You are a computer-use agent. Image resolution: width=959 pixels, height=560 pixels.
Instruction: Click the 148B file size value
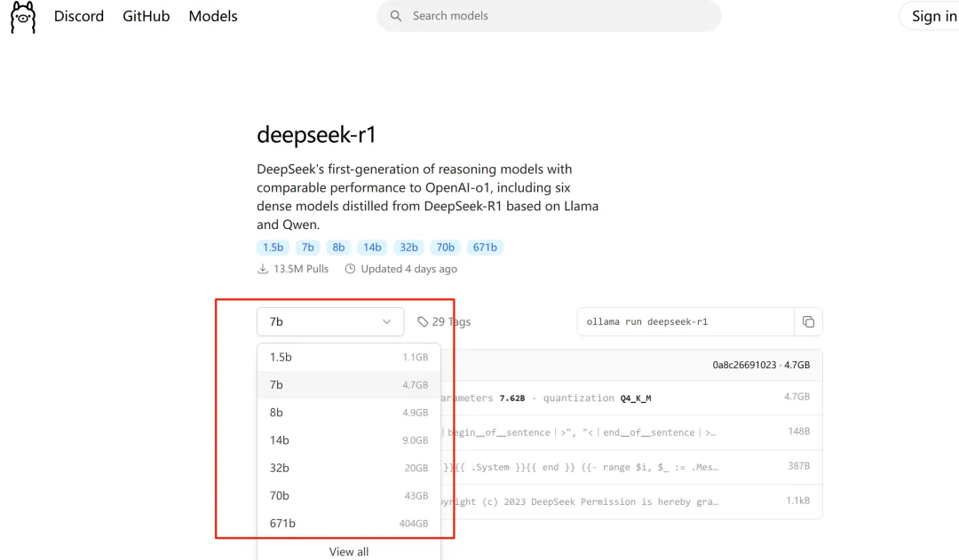(x=799, y=431)
